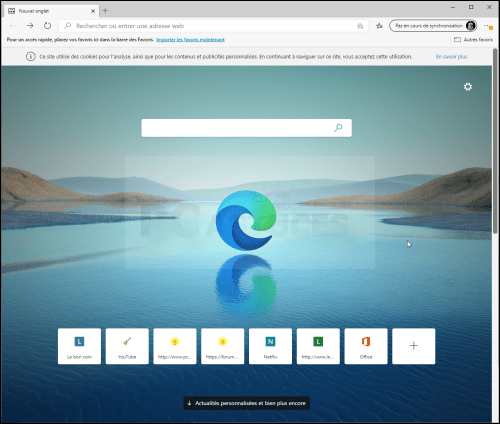Click the vertical page scrollbar
The height and width of the screenshot is (424, 500).
(x=495, y=140)
